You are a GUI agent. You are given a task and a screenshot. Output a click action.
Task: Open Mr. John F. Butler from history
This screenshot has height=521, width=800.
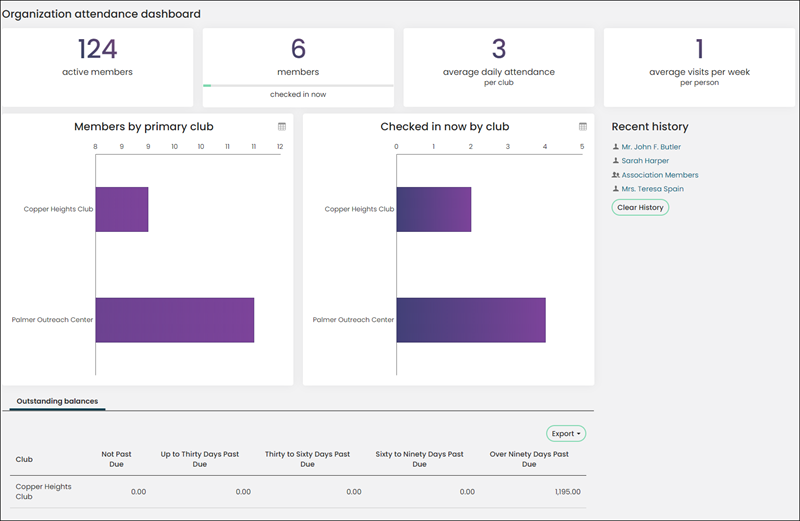point(651,147)
